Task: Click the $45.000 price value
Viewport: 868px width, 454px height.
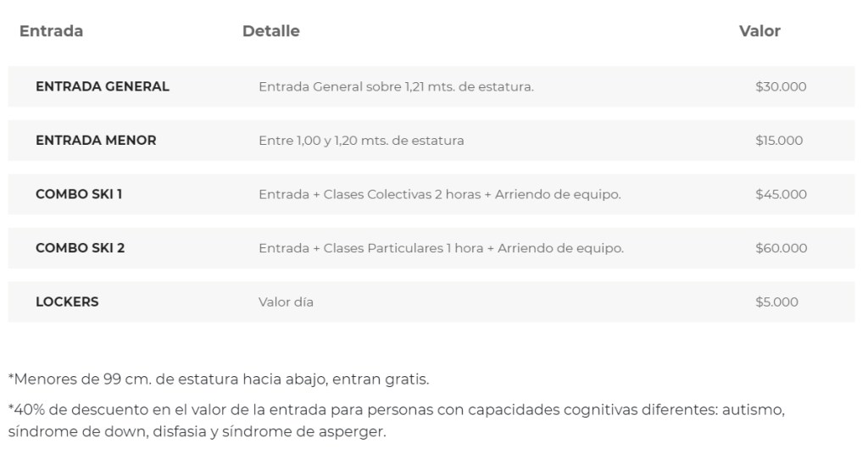Action: pyautogui.click(x=780, y=194)
